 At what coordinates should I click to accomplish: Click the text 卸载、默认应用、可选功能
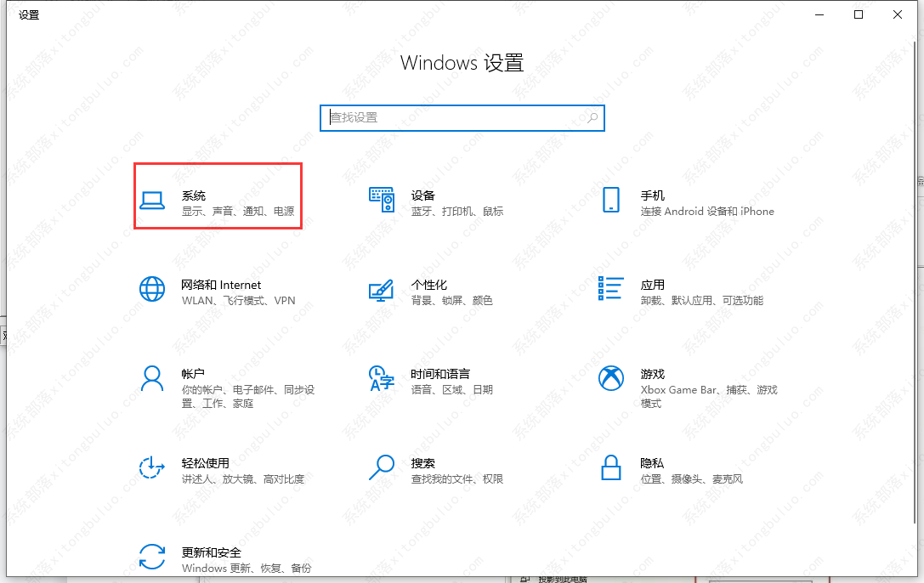[702, 301]
